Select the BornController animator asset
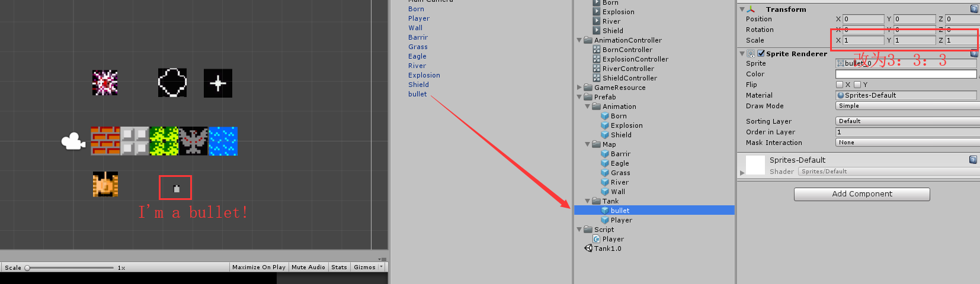This screenshot has height=284, width=980. coord(627,50)
